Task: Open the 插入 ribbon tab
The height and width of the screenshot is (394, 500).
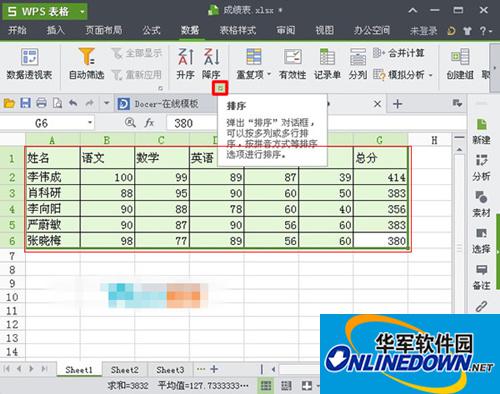Action: 56,30
